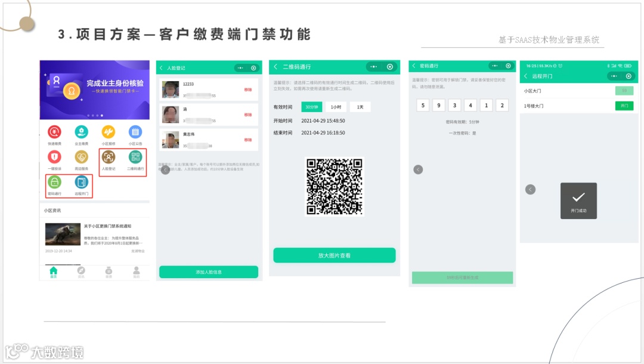This screenshot has width=644, height=364.
Task: Open 关于小区更换门禁系统通知 article
Action: [107, 226]
